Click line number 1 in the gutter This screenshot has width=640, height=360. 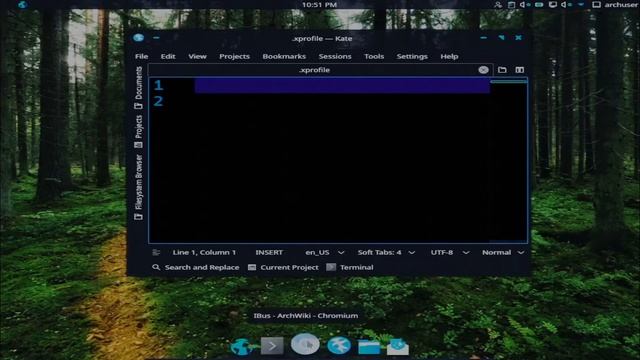(x=158, y=85)
